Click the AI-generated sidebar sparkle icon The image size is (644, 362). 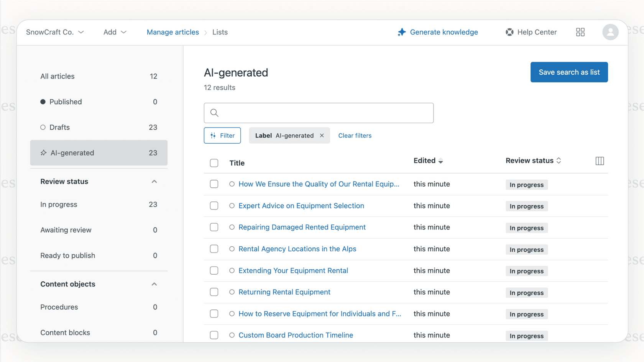[x=43, y=152]
